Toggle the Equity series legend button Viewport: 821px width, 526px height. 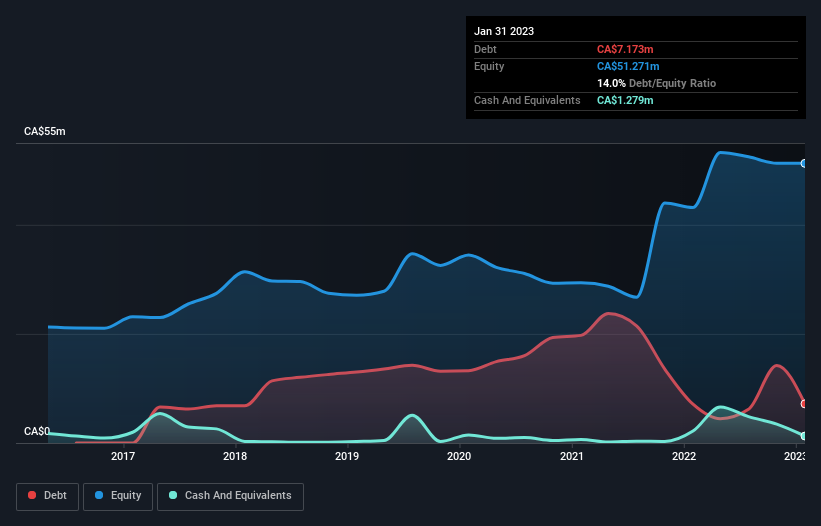pyautogui.click(x=118, y=496)
